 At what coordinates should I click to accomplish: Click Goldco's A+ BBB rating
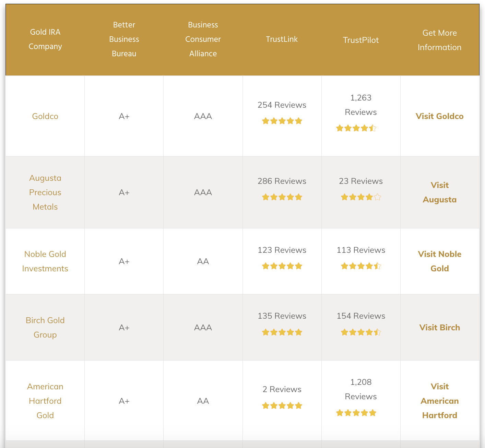point(124,116)
